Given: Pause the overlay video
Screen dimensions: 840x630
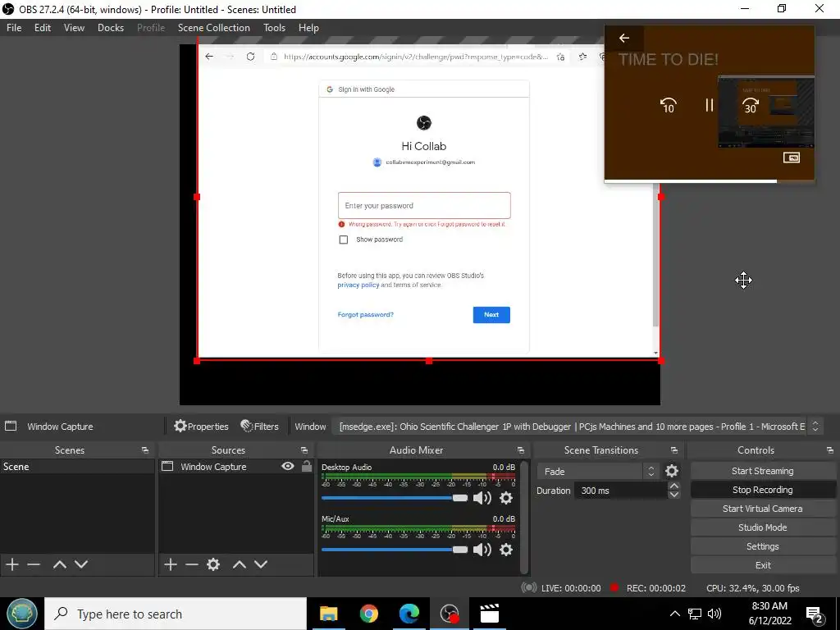Looking at the screenshot, I should [x=710, y=105].
